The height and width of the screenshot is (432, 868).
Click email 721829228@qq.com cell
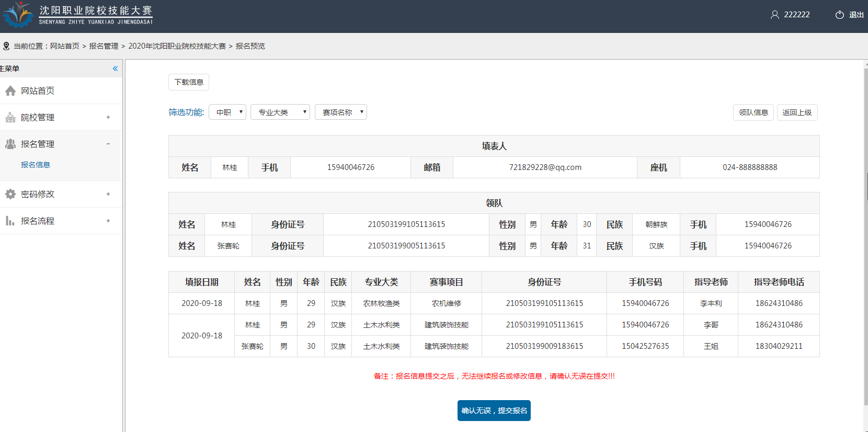click(545, 167)
